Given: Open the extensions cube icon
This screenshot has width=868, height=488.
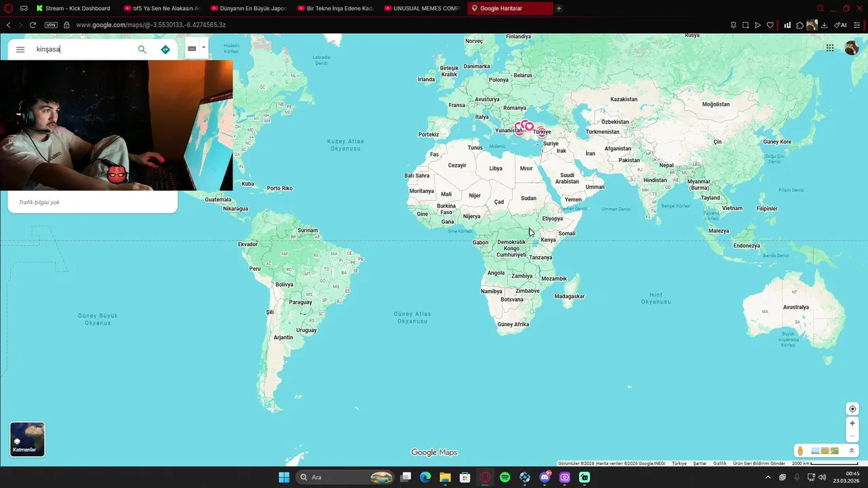Looking at the screenshot, I should point(800,25).
